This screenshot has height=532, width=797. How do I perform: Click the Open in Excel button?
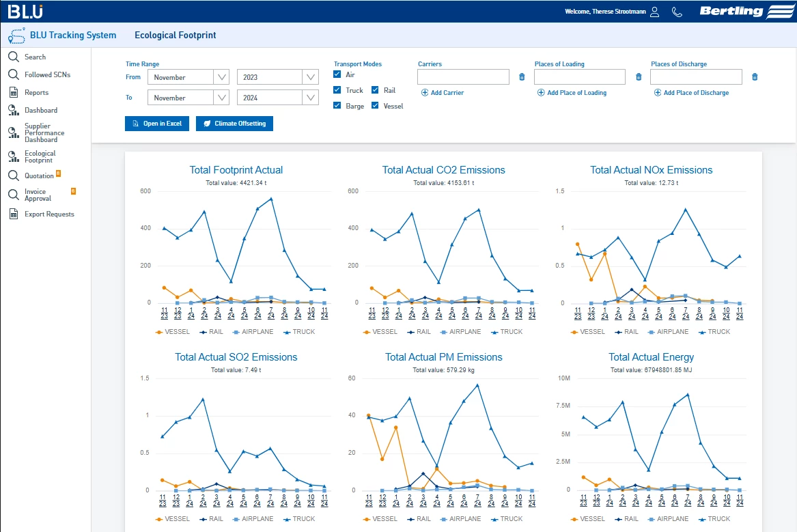pyautogui.click(x=157, y=124)
